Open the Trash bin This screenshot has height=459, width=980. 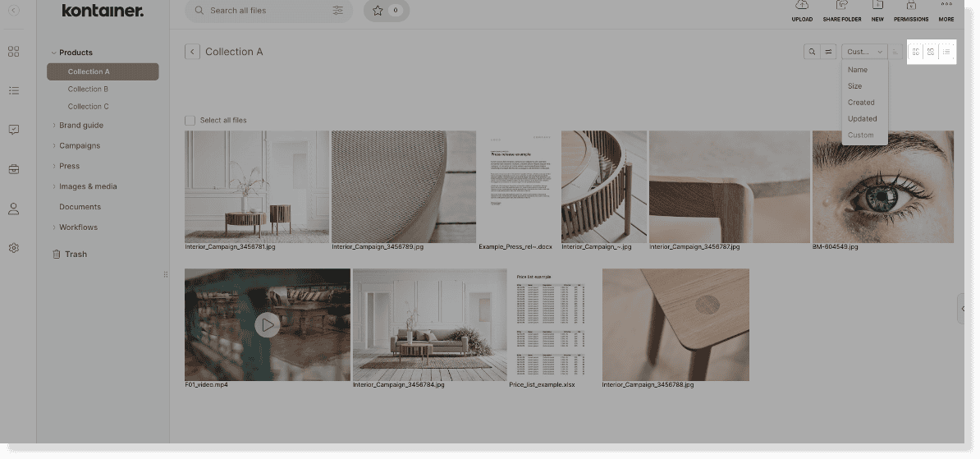point(70,255)
